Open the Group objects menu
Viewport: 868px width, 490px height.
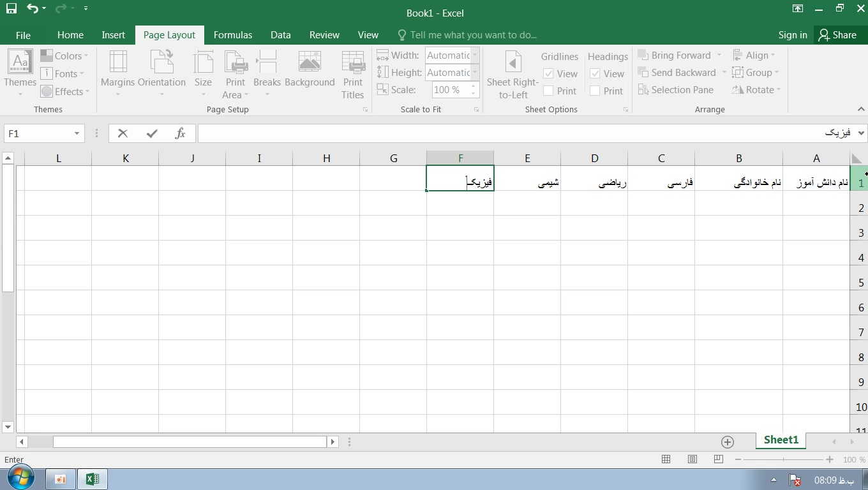pos(756,73)
